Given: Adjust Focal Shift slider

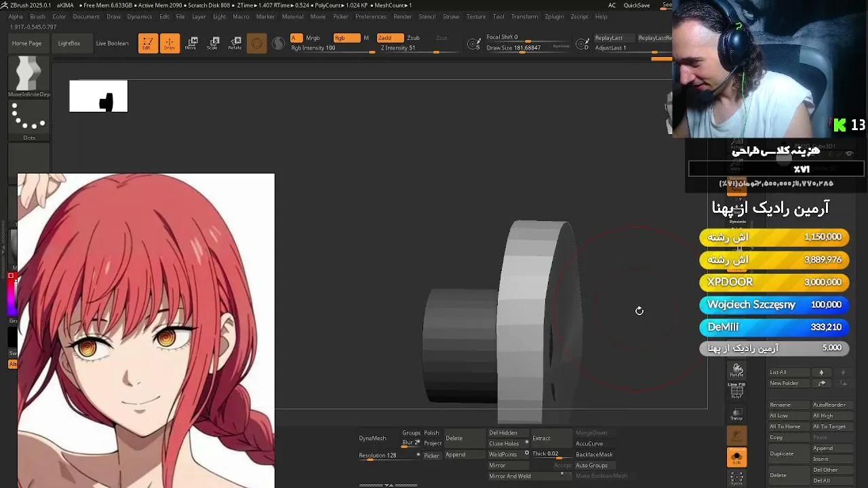Looking at the screenshot, I should [528, 37].
